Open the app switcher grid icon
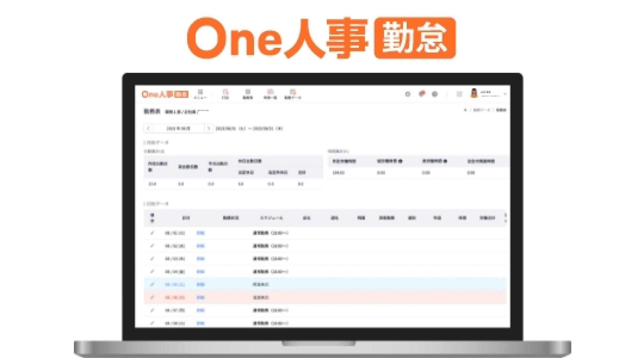This screenshot has height=358, width=644. pos(459,94)
